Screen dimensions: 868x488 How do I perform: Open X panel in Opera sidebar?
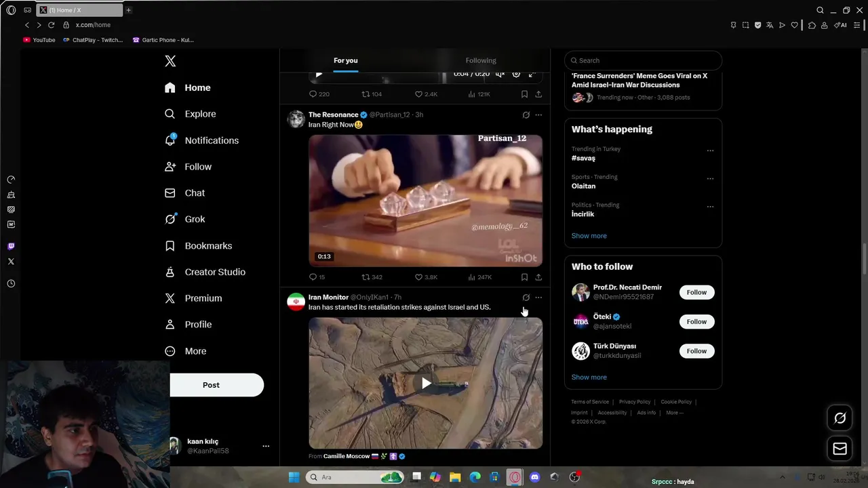tap(11, 262)
